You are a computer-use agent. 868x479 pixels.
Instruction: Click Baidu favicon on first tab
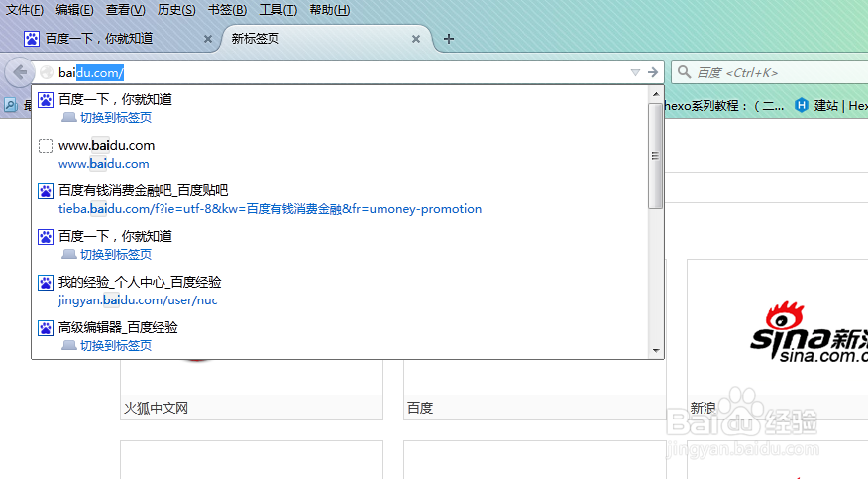tap(32, 39)
